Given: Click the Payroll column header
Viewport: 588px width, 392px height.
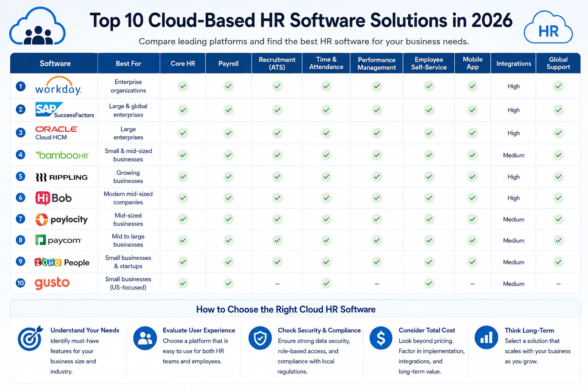Looking at the screenshot, I should [x=229, y=64].
